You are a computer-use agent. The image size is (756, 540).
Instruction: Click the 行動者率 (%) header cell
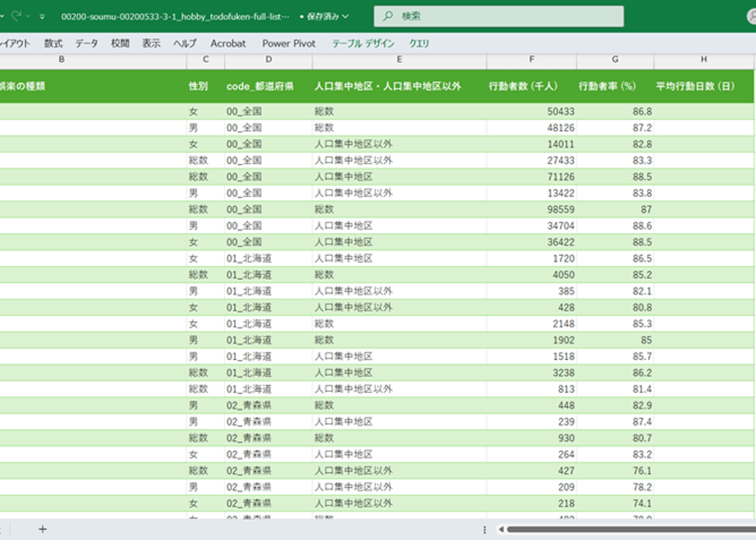(615, 86)
